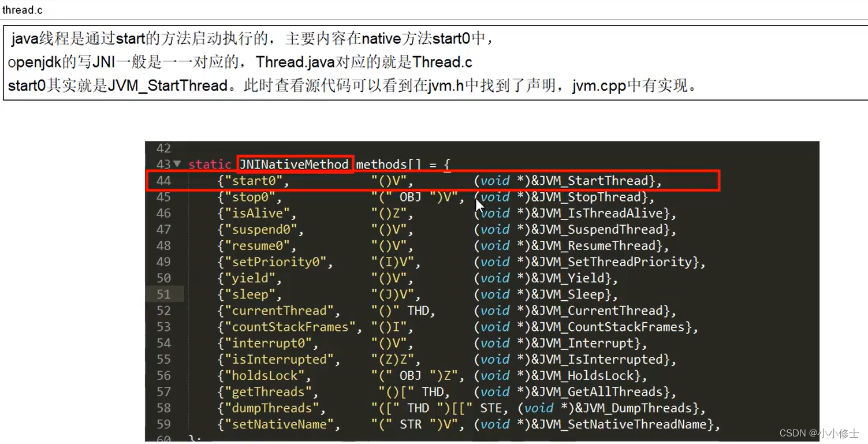Click &JVM_ResumeThread reference

593,245
